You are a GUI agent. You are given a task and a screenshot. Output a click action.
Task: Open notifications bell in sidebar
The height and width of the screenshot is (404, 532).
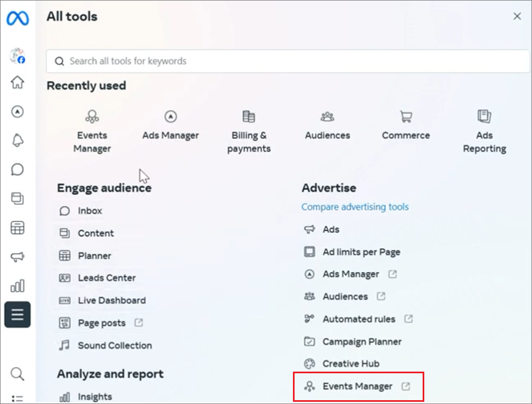click(x=18, y=141)
